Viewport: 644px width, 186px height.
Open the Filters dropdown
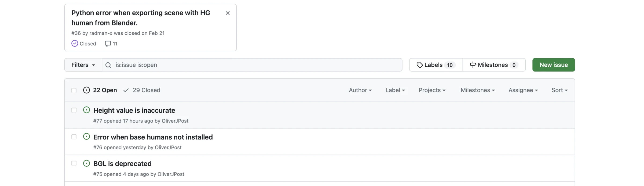[83, 65]
